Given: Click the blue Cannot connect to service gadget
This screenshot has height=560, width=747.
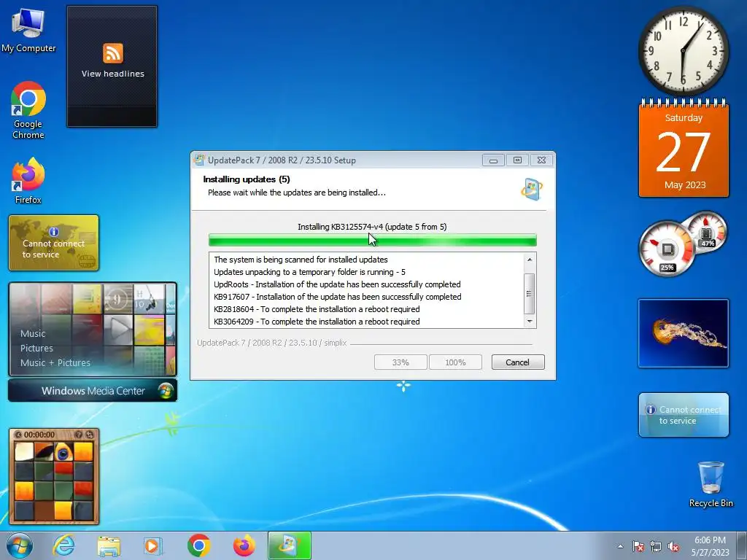Looking at the screenshot, I should pos(683,415).
